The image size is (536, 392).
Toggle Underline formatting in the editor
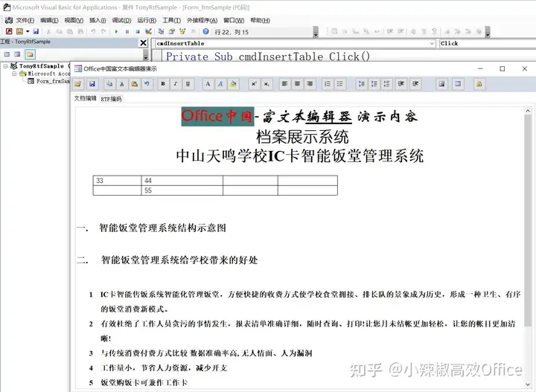coord(188,84)
